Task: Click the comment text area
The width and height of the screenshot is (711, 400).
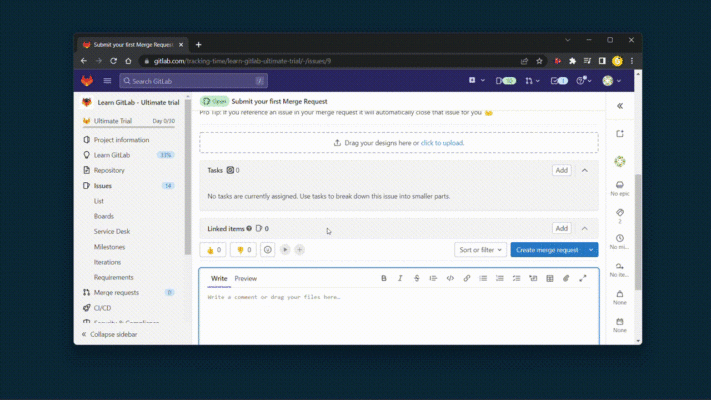Action: (399, 317)
